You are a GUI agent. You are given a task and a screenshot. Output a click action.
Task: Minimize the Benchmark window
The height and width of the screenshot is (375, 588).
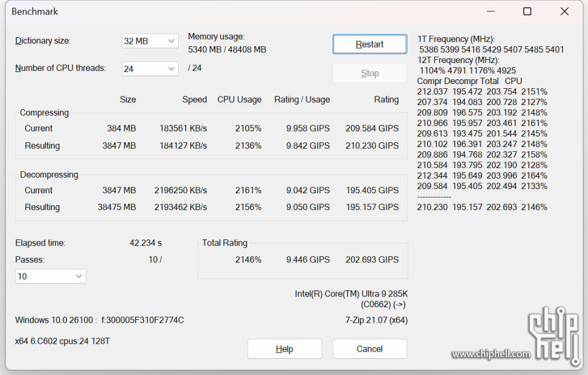coord(490,11)
